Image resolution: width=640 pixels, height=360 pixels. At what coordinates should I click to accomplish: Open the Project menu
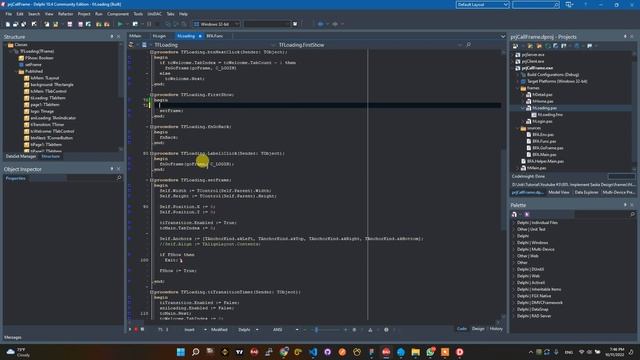tap(84, 14)
